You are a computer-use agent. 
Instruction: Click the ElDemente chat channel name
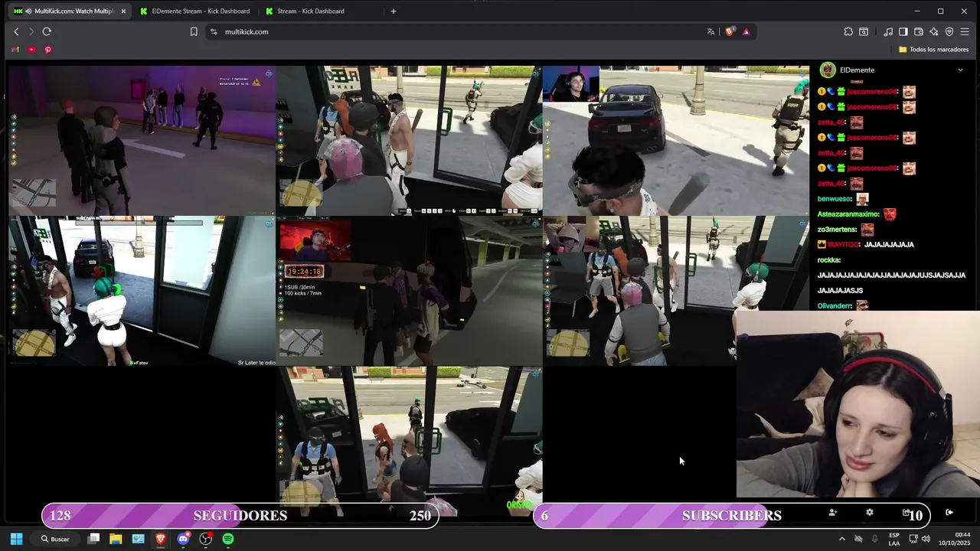tap(857, 70)
